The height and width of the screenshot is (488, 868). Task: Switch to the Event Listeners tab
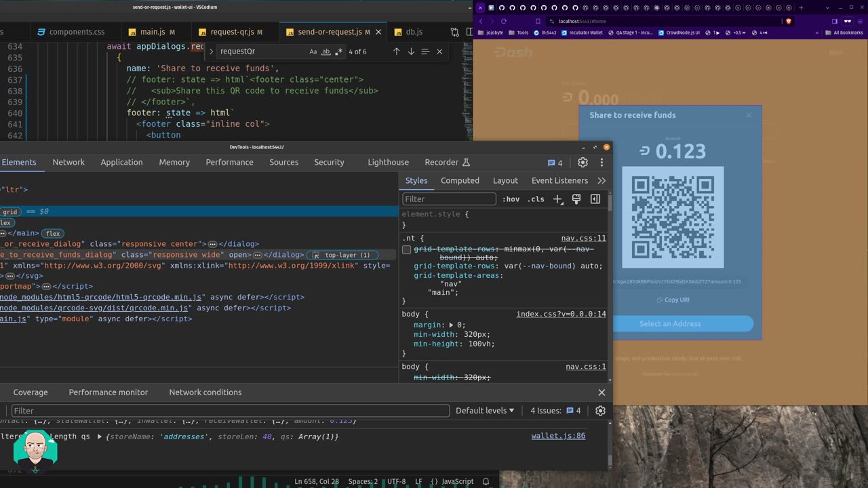coord(559,180)
